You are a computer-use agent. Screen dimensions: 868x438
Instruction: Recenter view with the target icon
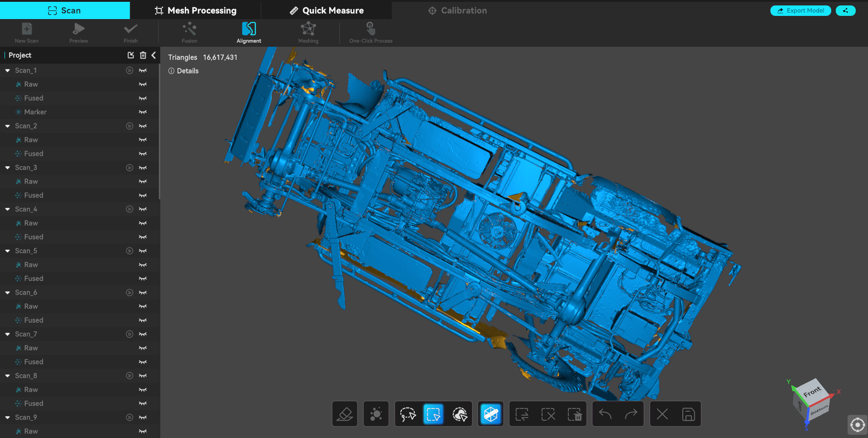click(x=857, y=425)
